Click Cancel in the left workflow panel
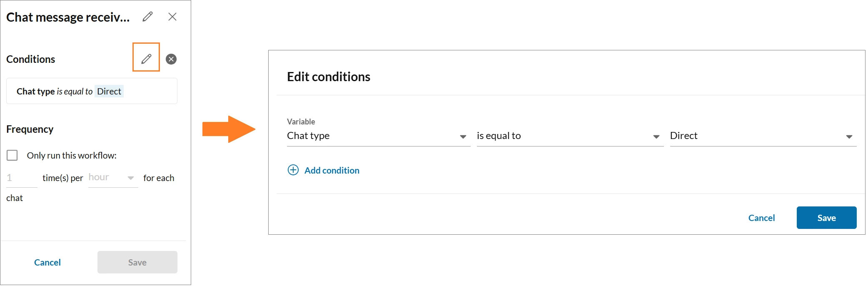 click(x=47, y=262)
